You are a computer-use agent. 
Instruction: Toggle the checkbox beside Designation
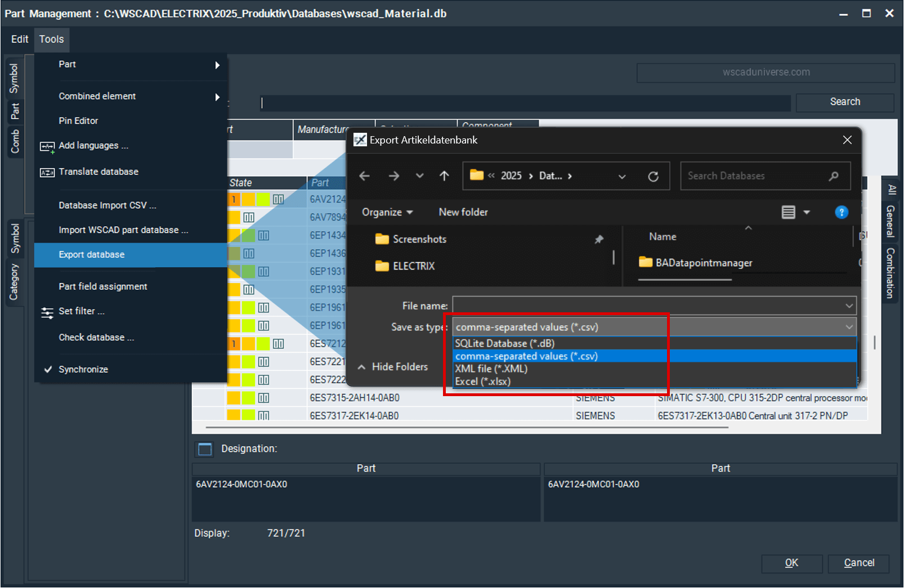click(205, 449)
